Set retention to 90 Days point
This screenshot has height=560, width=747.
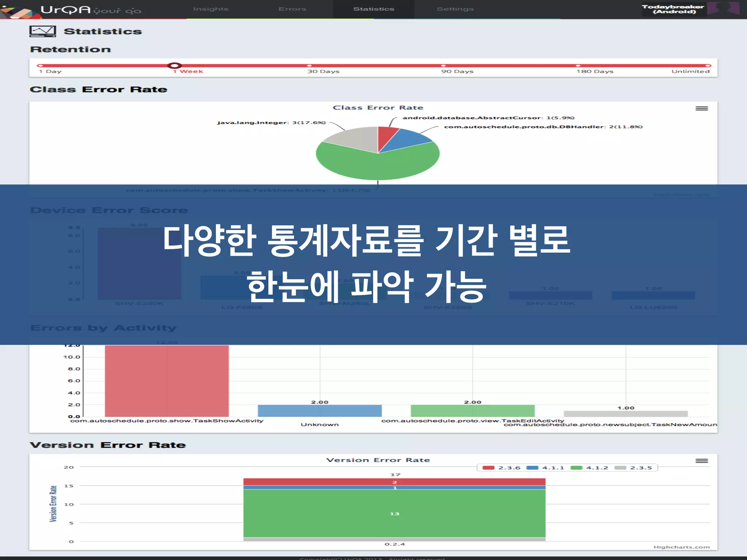[x=444, y=66]
